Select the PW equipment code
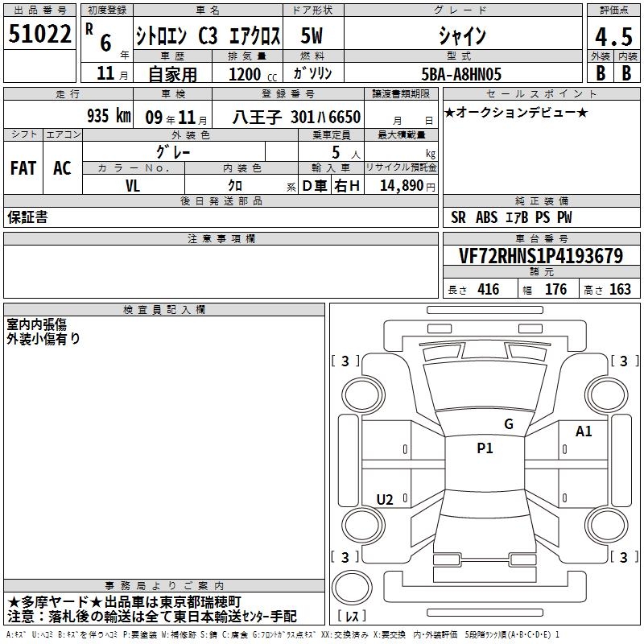Viewport: 644px width, 644px height. (564, 217)
